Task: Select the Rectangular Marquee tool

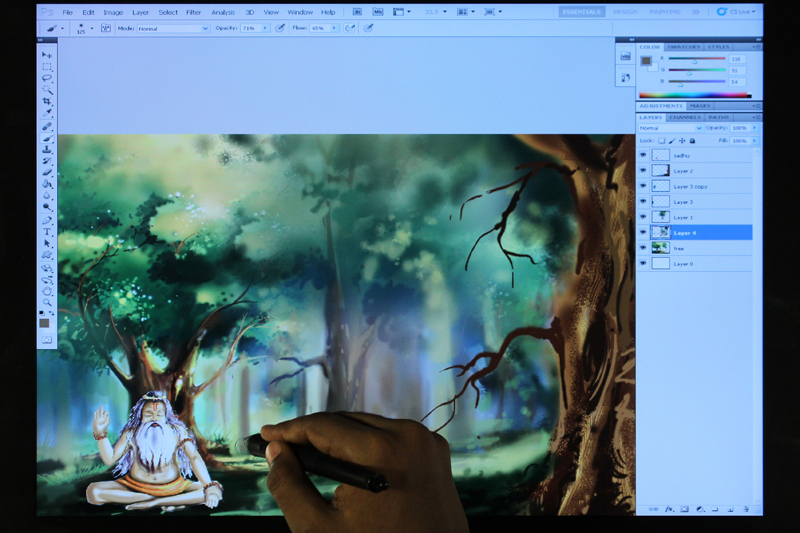Action: pos(46,67)
